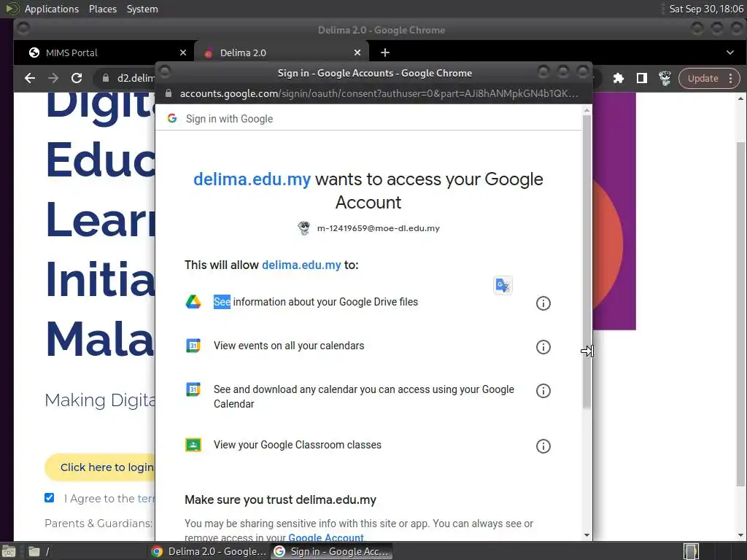Open info for View your Google Classroom classes
747x560 pixels.
[x=543, y=446]
